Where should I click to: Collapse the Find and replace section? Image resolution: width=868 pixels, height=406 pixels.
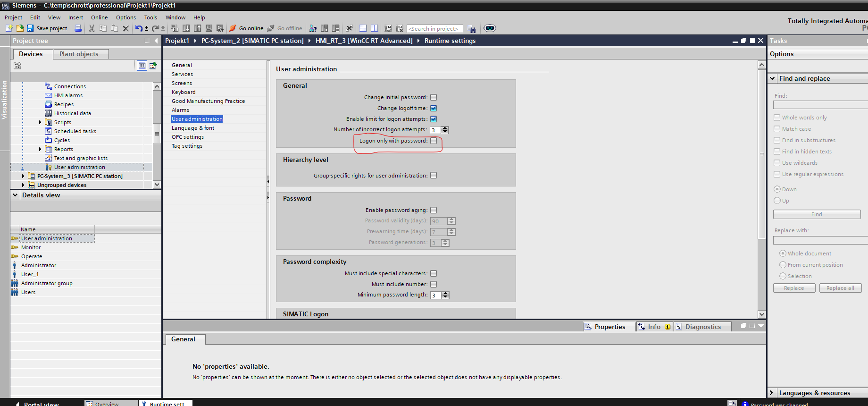click(x=772, y=78)
